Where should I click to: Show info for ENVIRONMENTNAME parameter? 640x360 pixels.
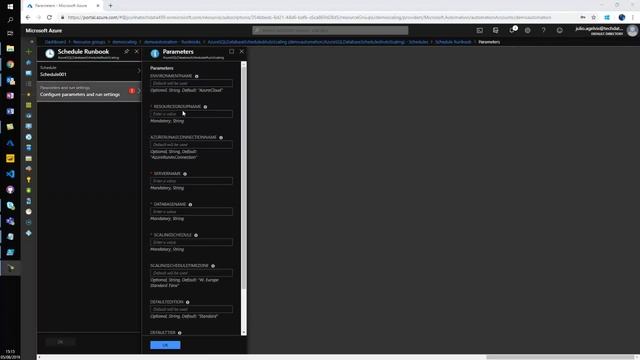(x=197, y=76)
